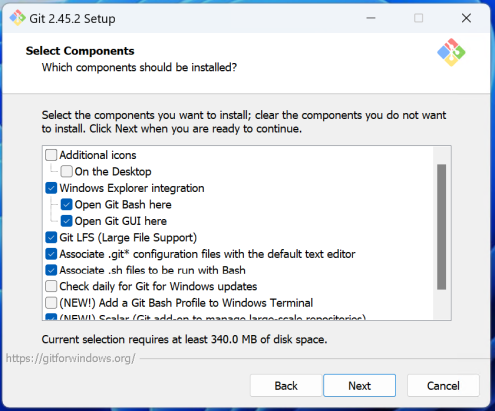The image size is (495, 411).
Task: Uncheck Git LFS Large File Support
Action: point(51,237)
